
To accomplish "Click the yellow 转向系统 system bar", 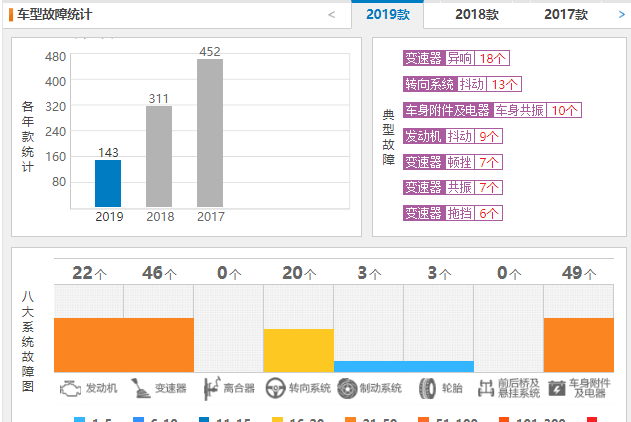I will pyautogui.click(x=299, y=351).
